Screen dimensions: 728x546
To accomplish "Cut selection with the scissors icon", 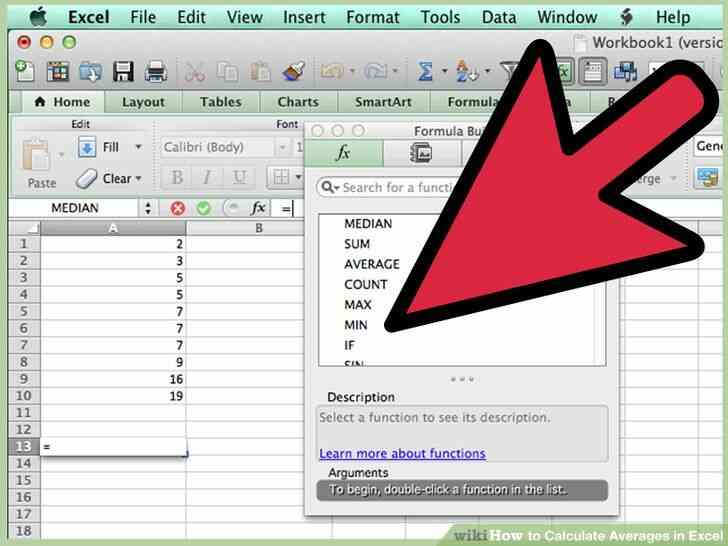I will [195, 72].
